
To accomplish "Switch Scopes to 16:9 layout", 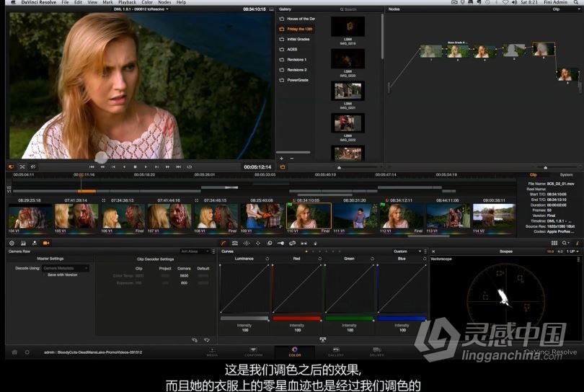I will (x=551, y=251).
